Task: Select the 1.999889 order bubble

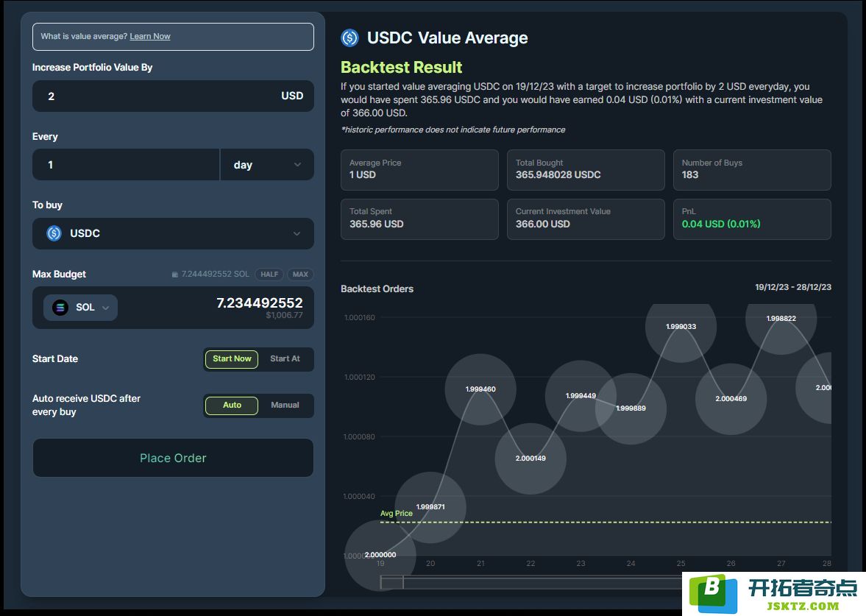Action: pos(631,408)
